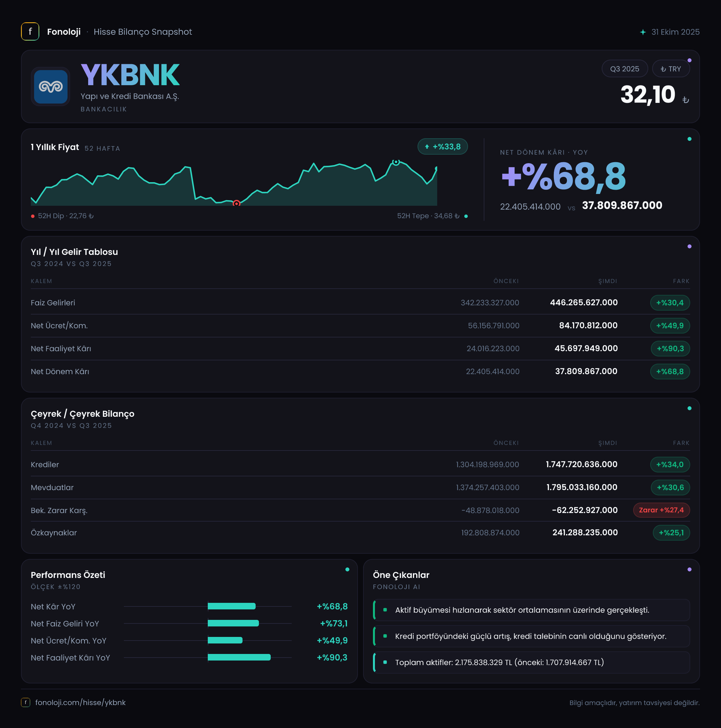This screenshot has height=728, width=721.
Task: Open the fonoloji.com/hisse/ykbnk link
Action: [80, 702]
